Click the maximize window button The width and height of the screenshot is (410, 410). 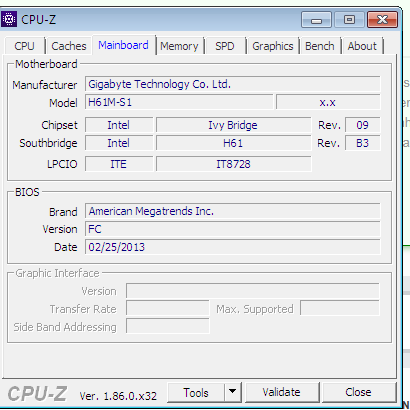pos(349,20)
